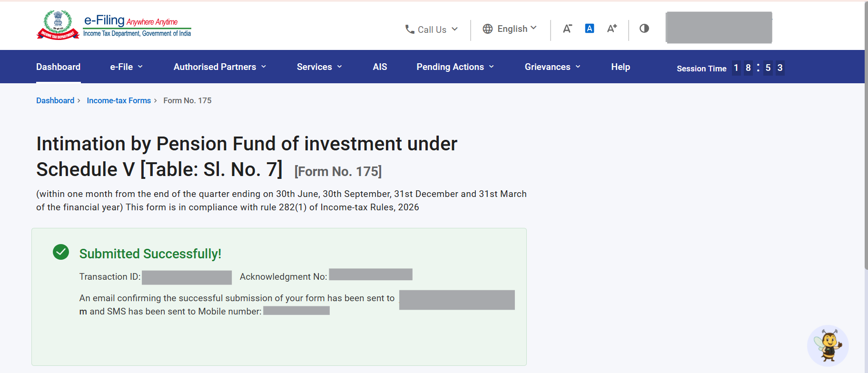The width and height of the screenshot is (868, 373).
Task: Expand the e-File menu
Action: point(127,67)
